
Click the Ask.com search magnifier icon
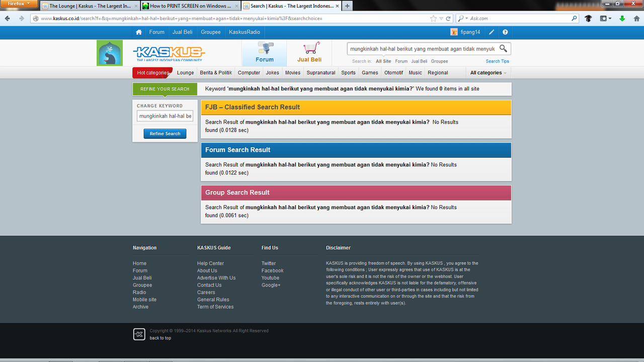(575, 19)
